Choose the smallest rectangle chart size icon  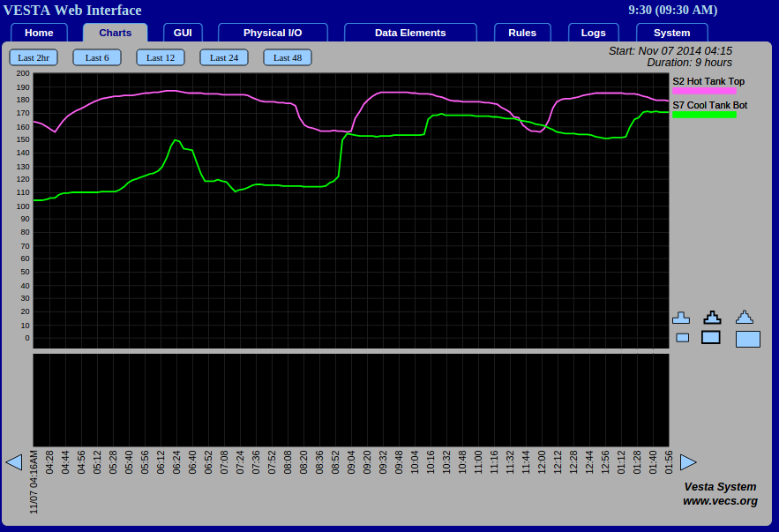[683, 338]
